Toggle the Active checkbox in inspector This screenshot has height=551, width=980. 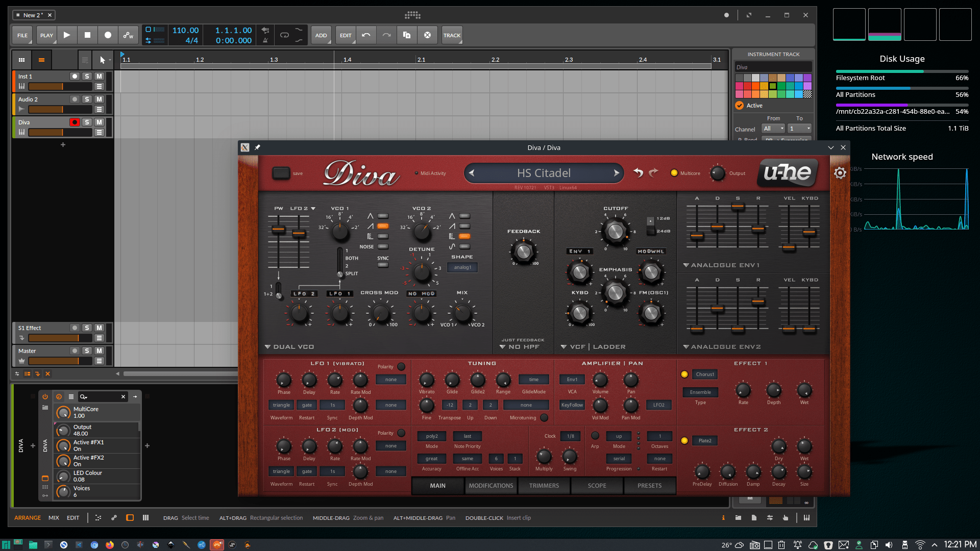click(739, 106)
